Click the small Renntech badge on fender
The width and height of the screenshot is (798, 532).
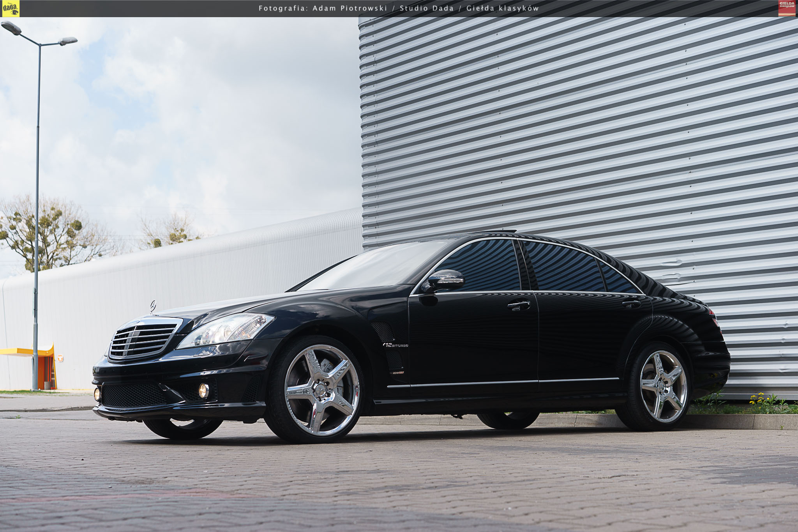point(398,373)
